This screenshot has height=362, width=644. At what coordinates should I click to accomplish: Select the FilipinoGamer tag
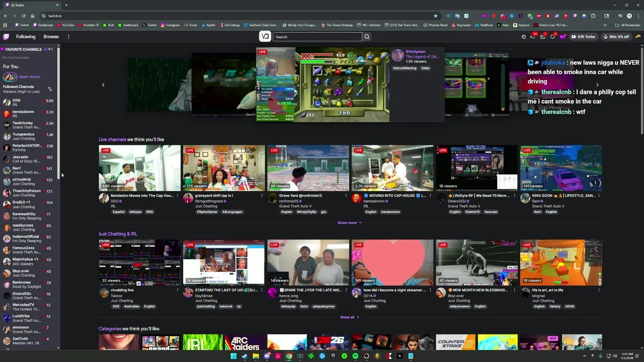coord(206,212)
